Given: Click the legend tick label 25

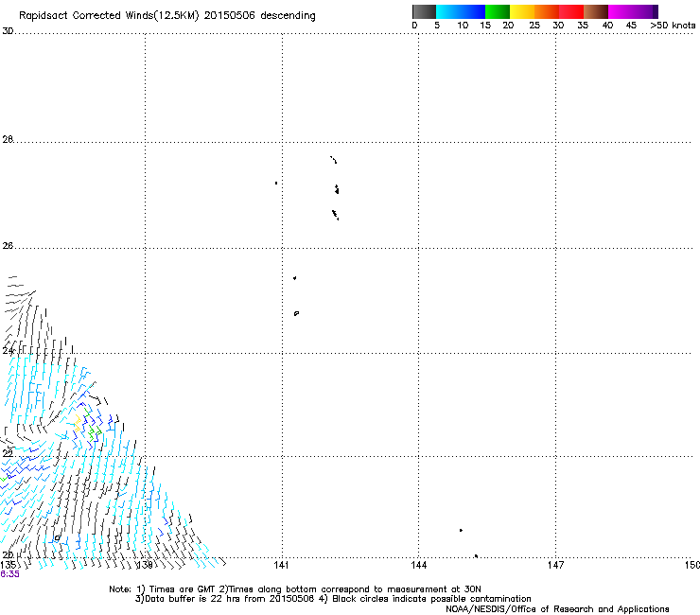Looking at the screenshot, I should click(534, 26).
